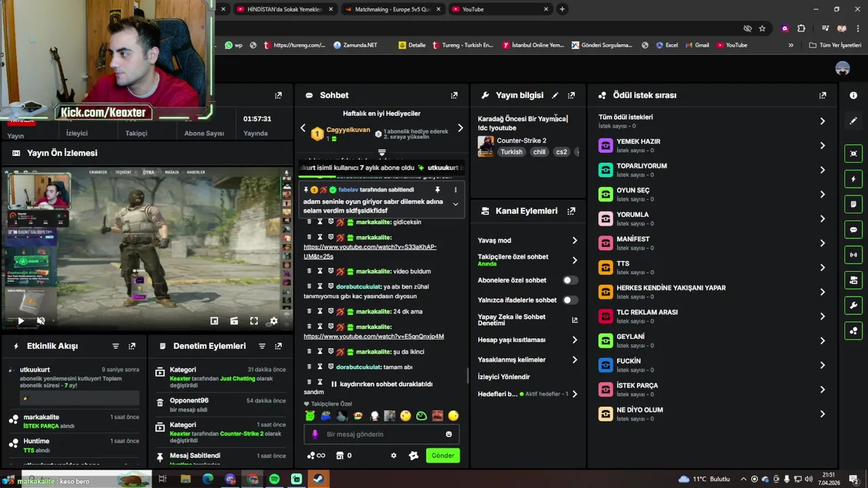Pop out the Etkinlik Akışı panel
Image resolution: width=868 pixels, height=488 pixels.
pos(132,346)
